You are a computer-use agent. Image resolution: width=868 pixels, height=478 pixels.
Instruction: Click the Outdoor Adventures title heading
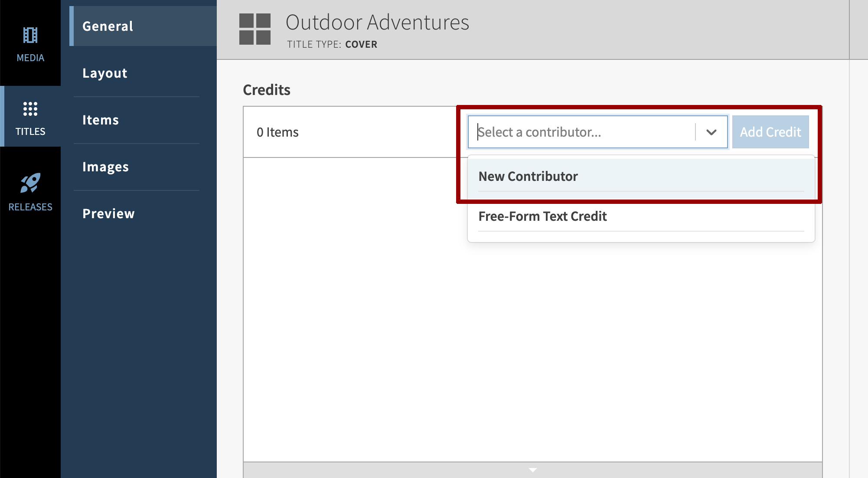click(x=378, y=22)
